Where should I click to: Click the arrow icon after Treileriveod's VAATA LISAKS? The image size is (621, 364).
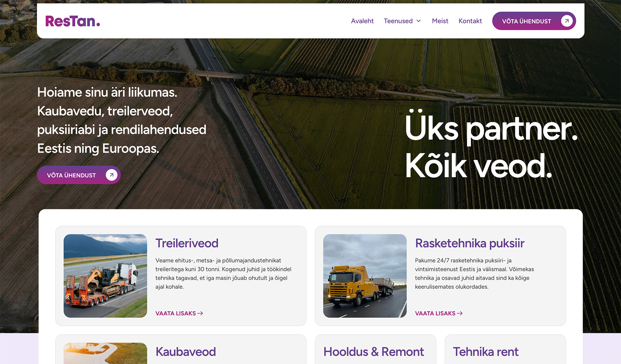tap(200, 313)
